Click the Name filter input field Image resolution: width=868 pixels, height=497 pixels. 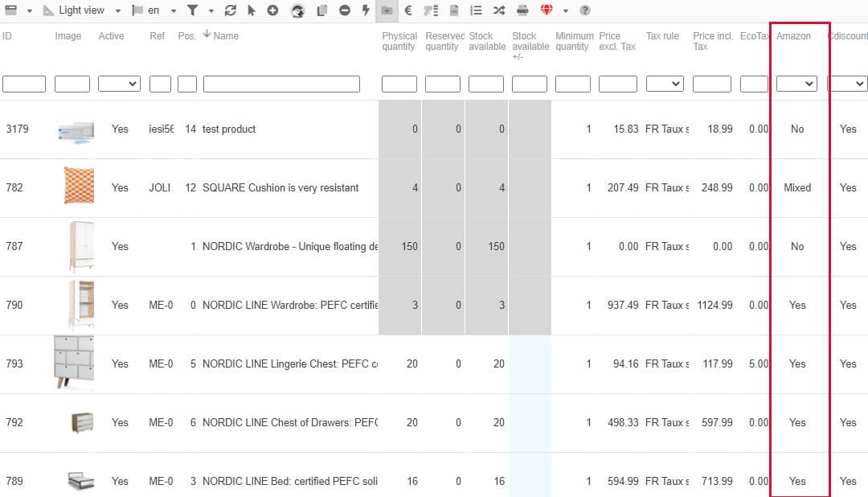pyautogui.click(x=281, y=84)
